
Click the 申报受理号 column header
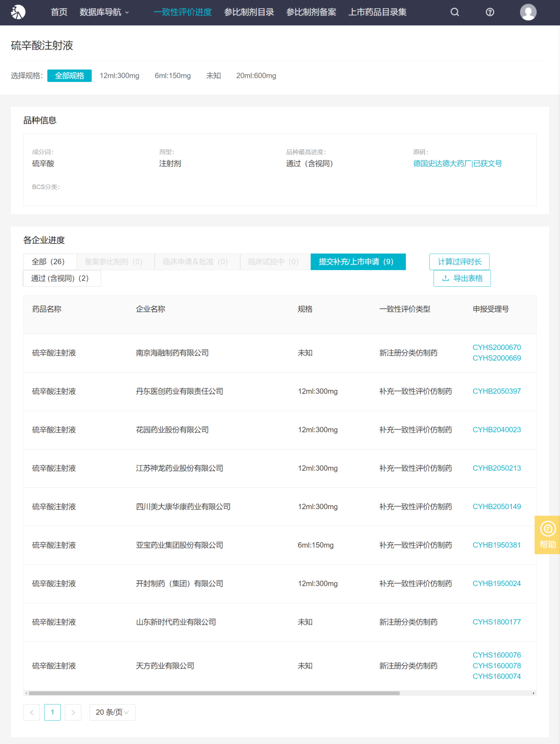click(491, 309)
